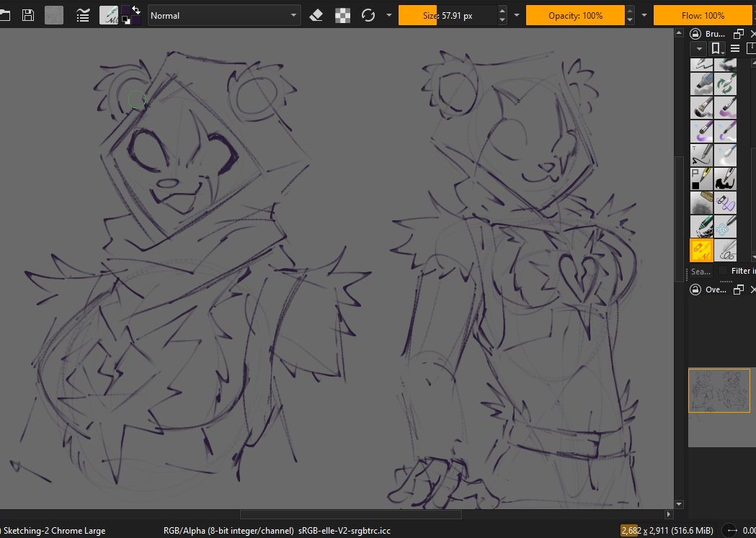Image resolution: width=756 pixels, height=538 pixels.
Task: Select the black bristle paintbrush preset
Action: [x=701, y=107]
